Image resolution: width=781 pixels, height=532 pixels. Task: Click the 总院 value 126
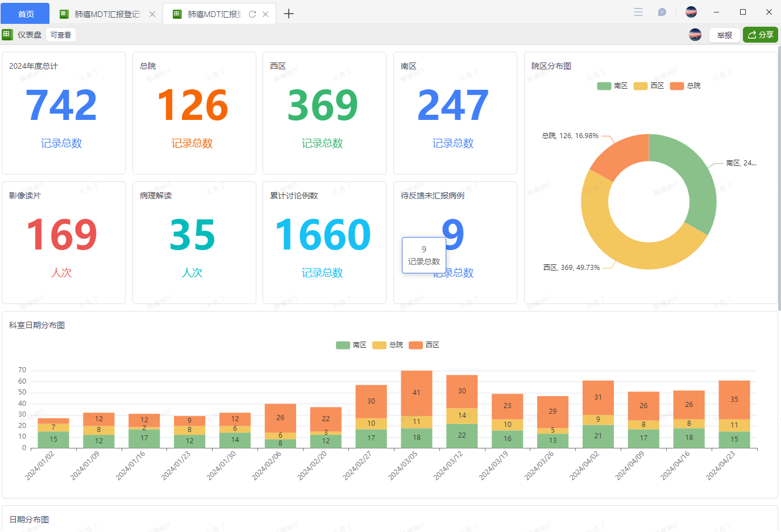point(192,105)
